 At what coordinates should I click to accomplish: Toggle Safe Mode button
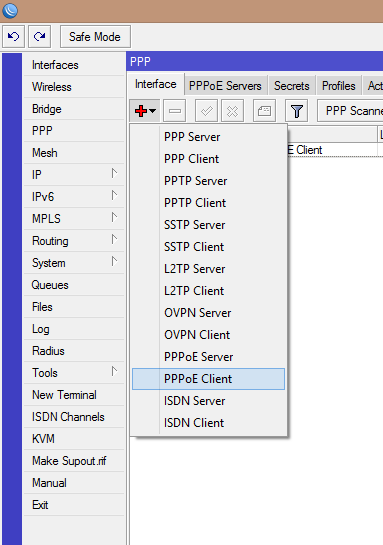tap(95, 36)
